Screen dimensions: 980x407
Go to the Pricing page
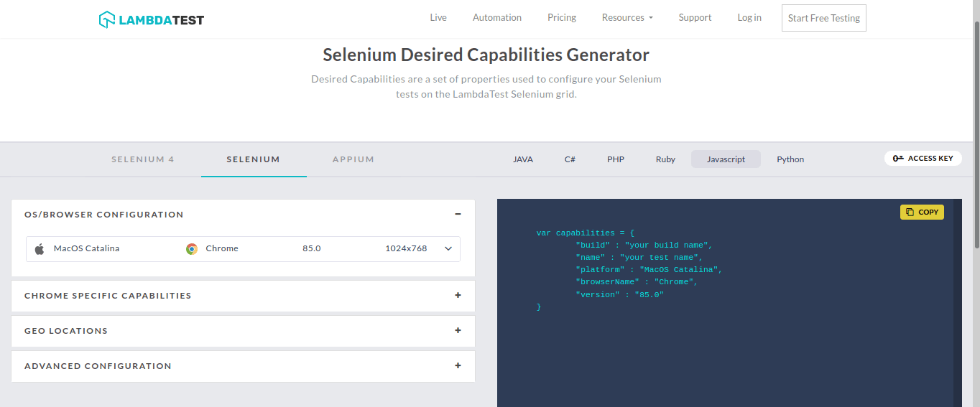[x=562, y=18]
